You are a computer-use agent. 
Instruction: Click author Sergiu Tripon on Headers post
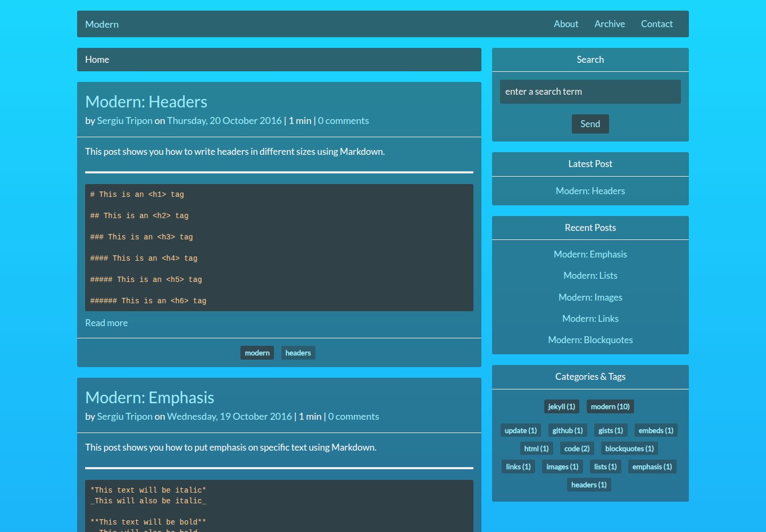click(x=124, y=121)
